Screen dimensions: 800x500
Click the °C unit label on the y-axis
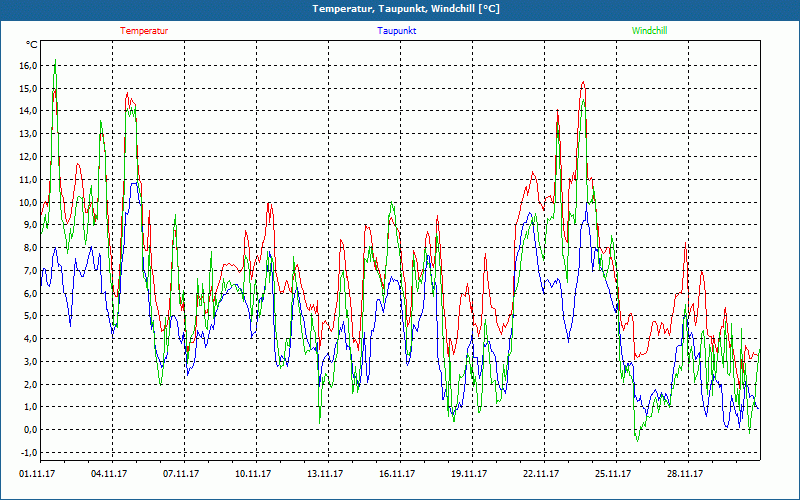coord(32,45)
